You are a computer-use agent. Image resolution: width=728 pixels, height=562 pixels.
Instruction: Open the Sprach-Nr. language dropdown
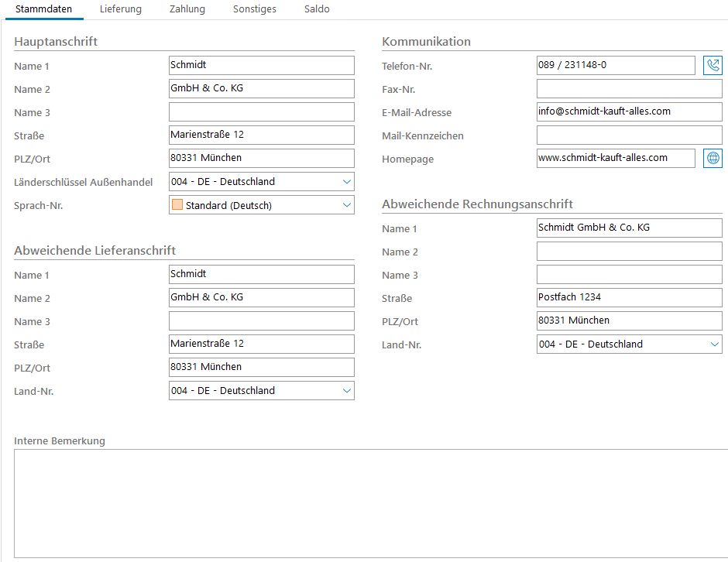tap(346, 205)
